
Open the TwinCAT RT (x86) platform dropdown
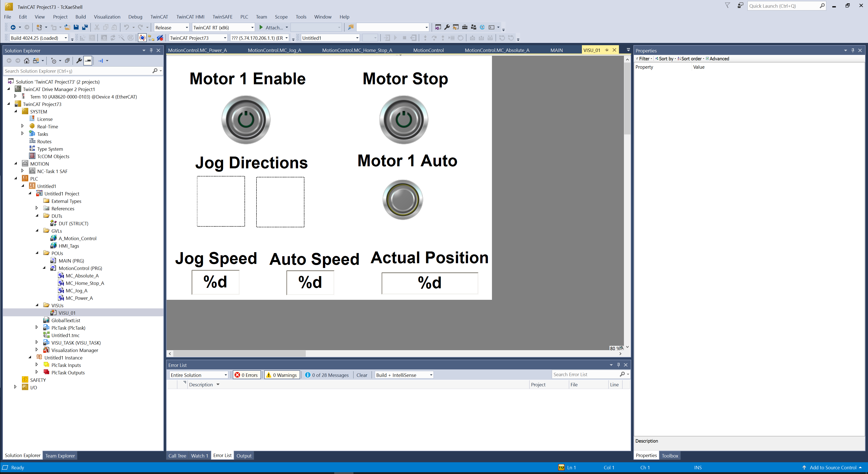point(223,28)
